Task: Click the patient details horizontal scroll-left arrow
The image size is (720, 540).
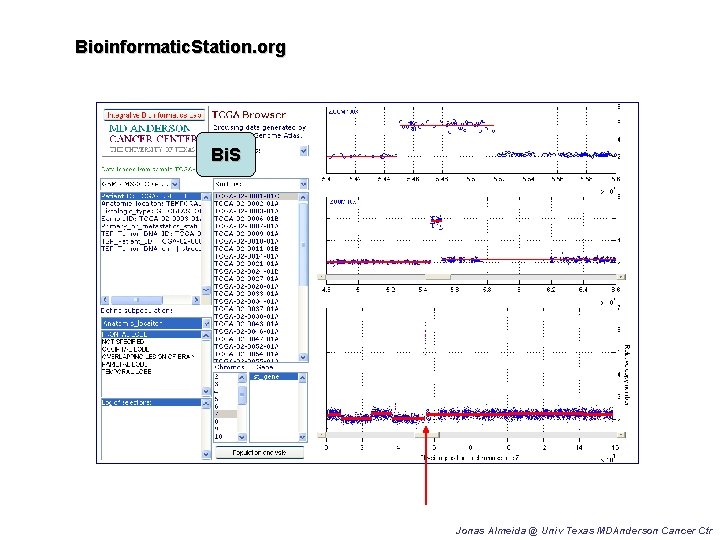Action: coord(105,299)
